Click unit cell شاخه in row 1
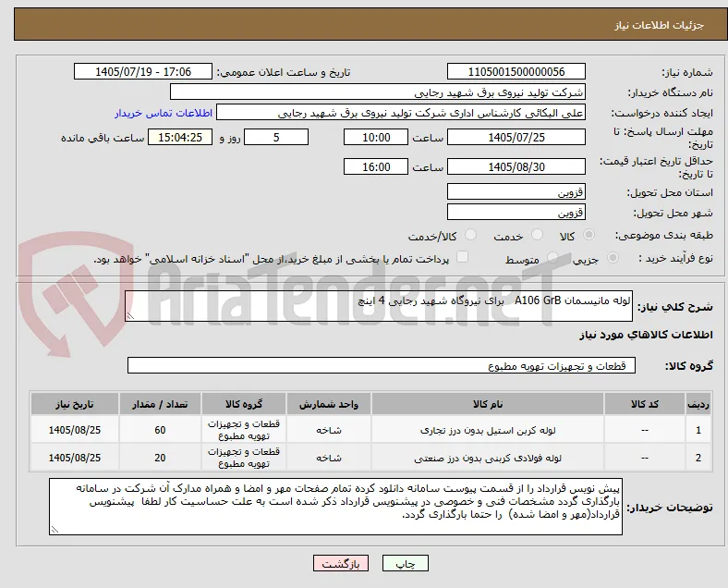This screenshot has width=728, height=588. 329,430
